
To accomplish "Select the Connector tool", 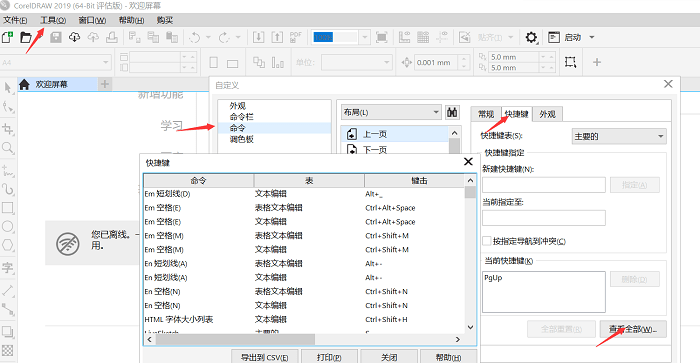I will tap(8, 309).
